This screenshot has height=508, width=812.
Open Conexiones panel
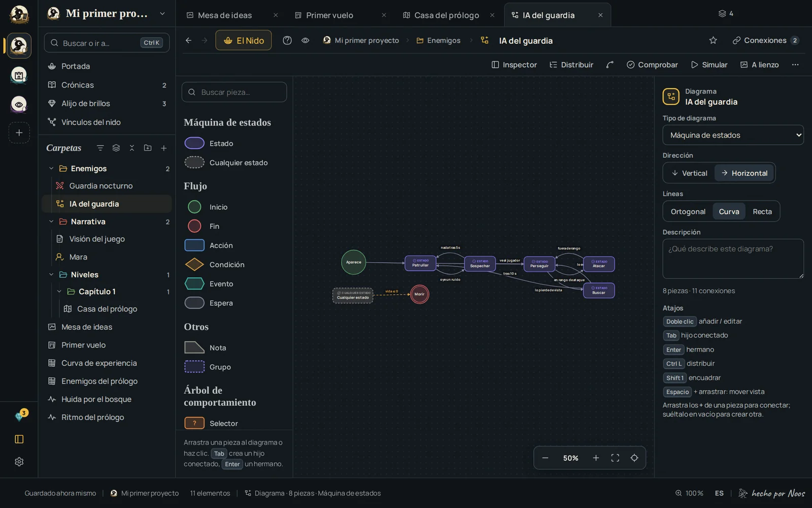pyautogui.click(x=766, y=40)
